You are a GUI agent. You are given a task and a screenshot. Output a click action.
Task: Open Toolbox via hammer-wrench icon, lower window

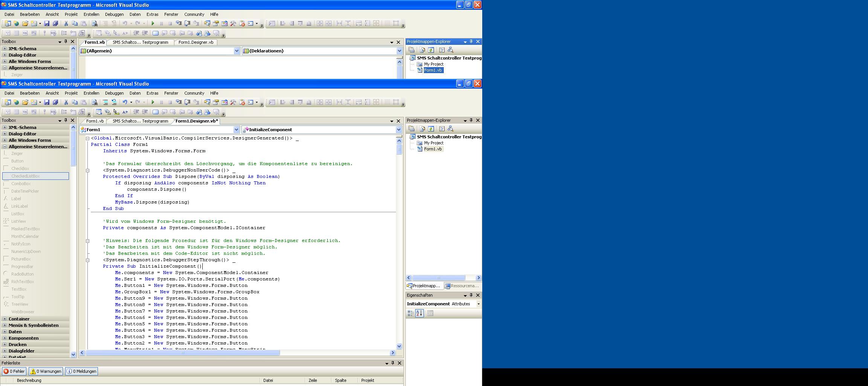(x=233, y=102)
